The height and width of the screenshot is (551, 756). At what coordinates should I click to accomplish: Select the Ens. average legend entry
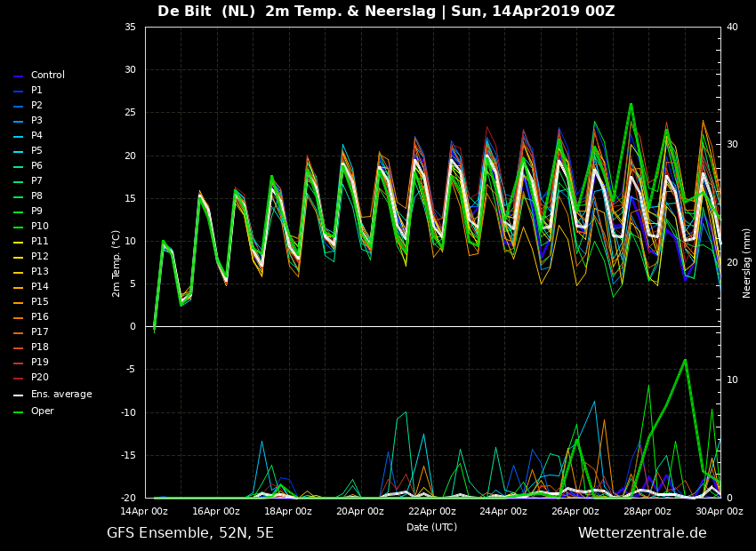pos(52,395)
